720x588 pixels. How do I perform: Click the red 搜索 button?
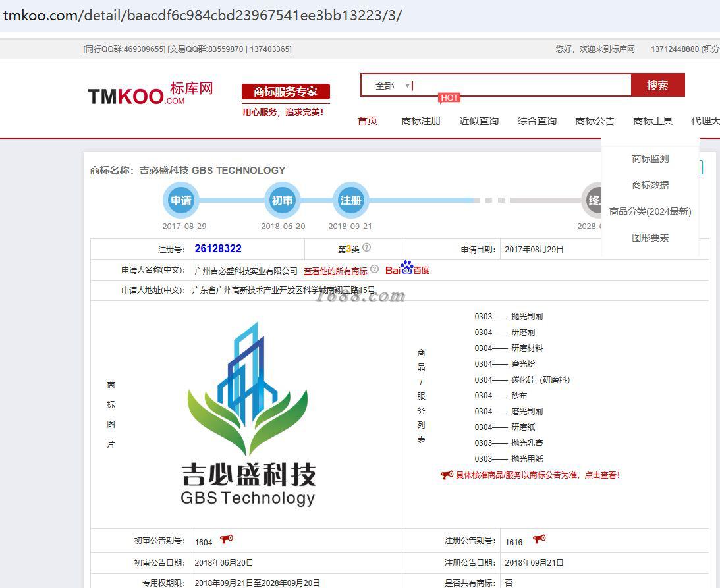tap(657, 85)
